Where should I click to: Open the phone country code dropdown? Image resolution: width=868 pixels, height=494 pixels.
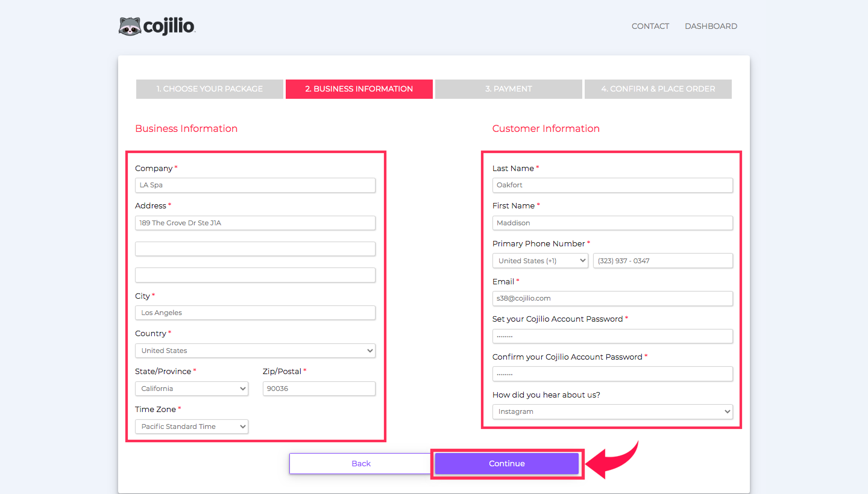click(x=540, y=261)
